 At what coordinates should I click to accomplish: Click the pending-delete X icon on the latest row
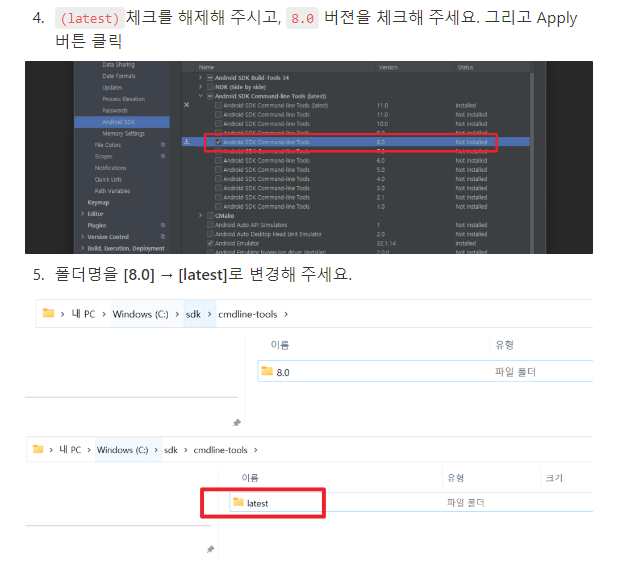tap(187, 105)
